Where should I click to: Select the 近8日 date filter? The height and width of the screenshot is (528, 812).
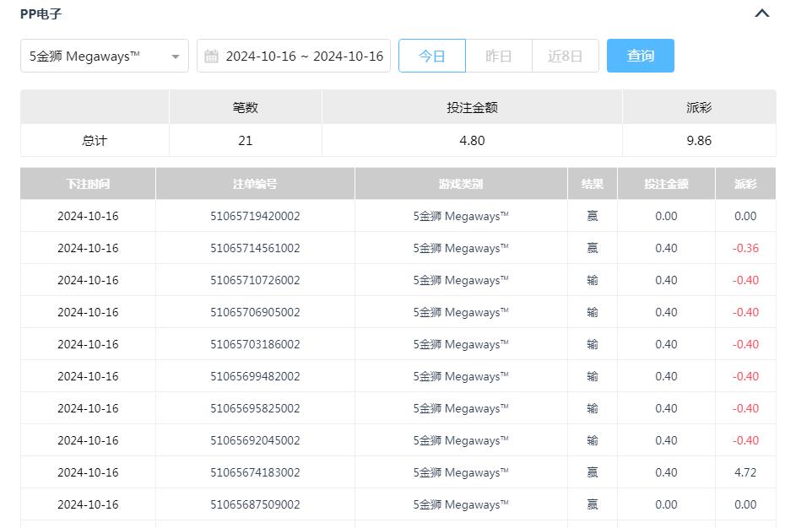[x=565, y=57]
